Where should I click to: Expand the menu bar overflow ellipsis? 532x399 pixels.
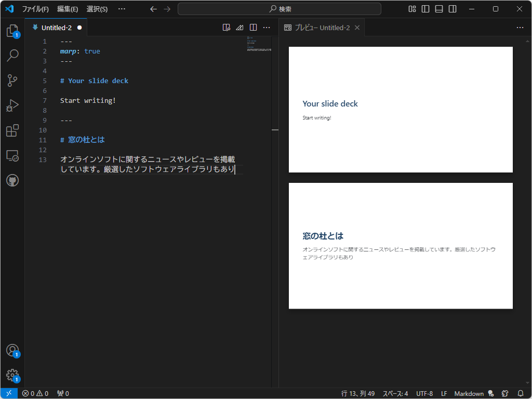121,9
